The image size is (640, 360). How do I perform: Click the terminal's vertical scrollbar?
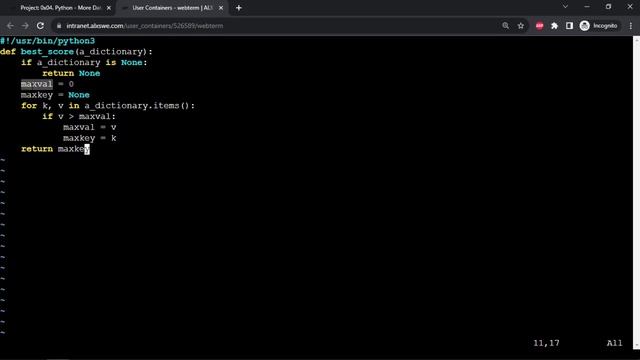coord(636,192)
